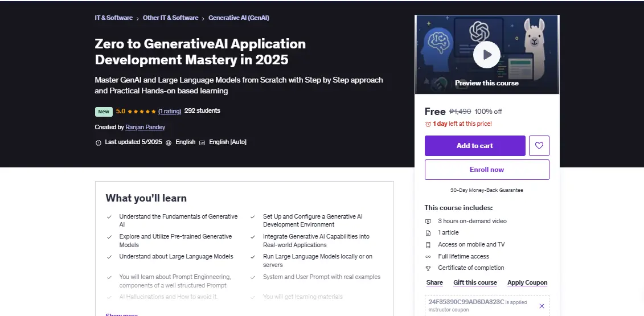
Task: Click English [Auto] caption language text
Action: coord(228,142)
